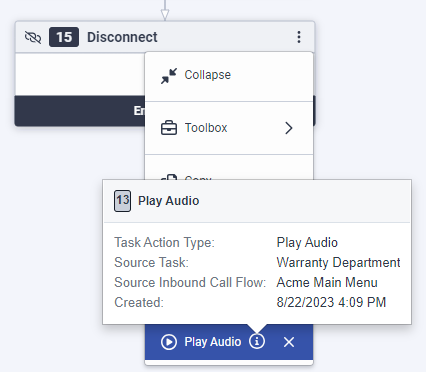Select the Disconnect block title
Image resolution: width=426 pixels, height=372 pixels.
tap(122, 37)
